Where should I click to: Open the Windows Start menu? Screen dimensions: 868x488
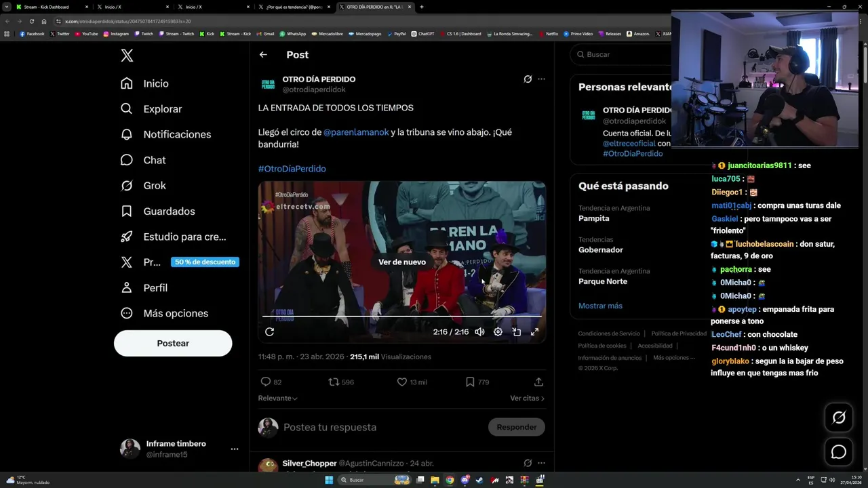tap(329, 480)
